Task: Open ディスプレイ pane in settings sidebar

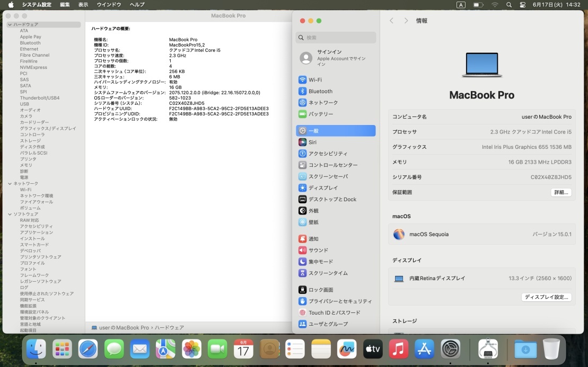Action: [336, 188]
